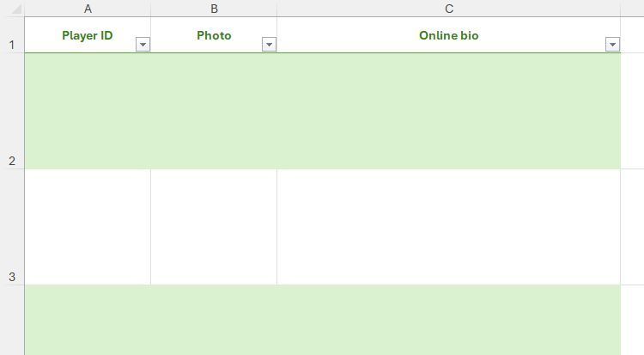The image size is (644, 355).
Task: Select the green Online bio cell in row 2
Action: [449, 111]
